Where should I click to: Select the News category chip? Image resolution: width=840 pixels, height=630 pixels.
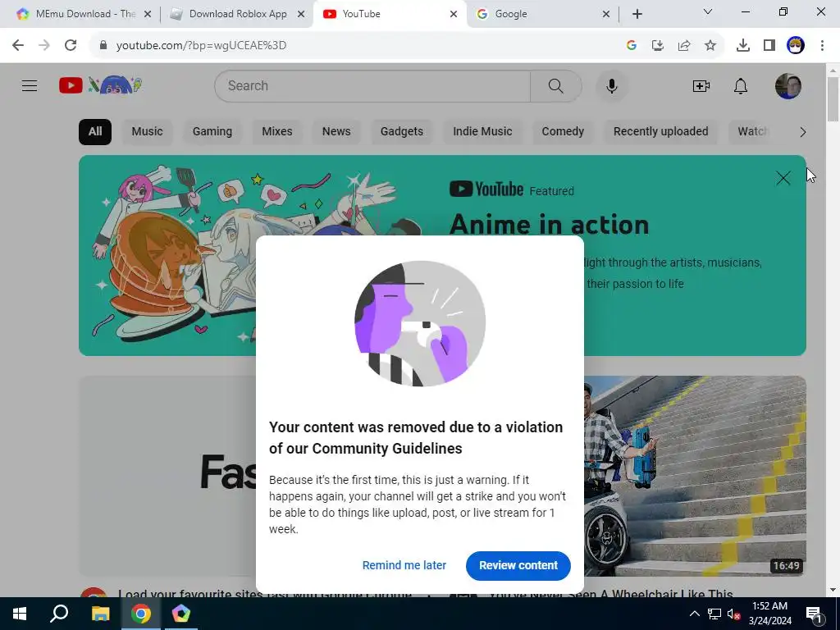click(x=336, y=132)
